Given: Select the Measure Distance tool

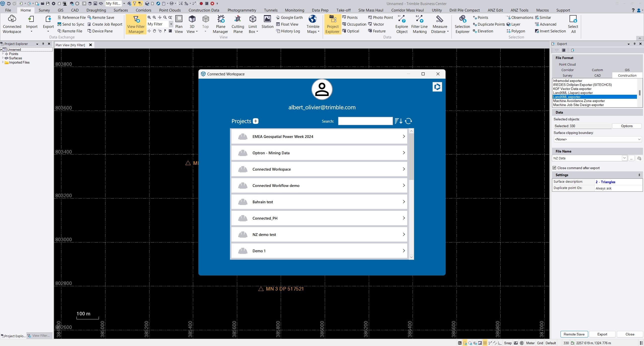Looking at the screenshot, I should [439, 24].
